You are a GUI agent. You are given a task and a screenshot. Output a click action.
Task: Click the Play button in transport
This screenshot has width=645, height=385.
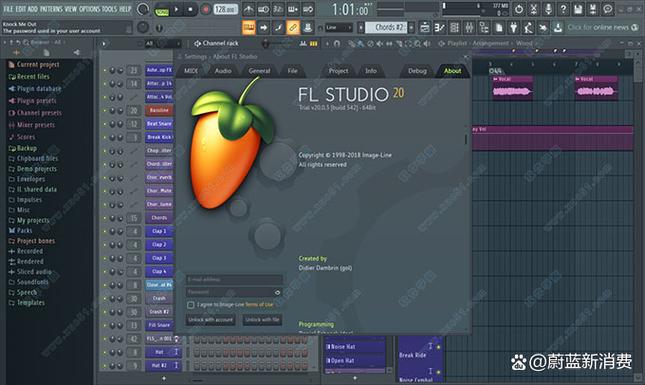click(x=176, y=9)
